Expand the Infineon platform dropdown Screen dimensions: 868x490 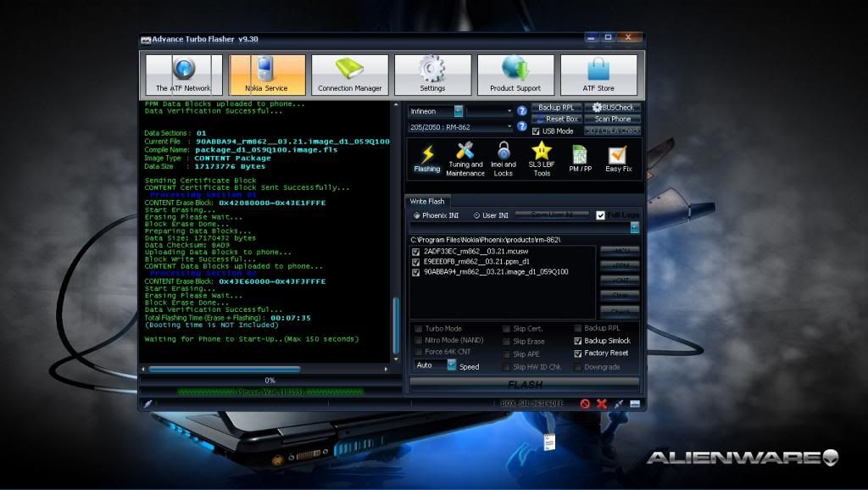click(x=459, y=111)
